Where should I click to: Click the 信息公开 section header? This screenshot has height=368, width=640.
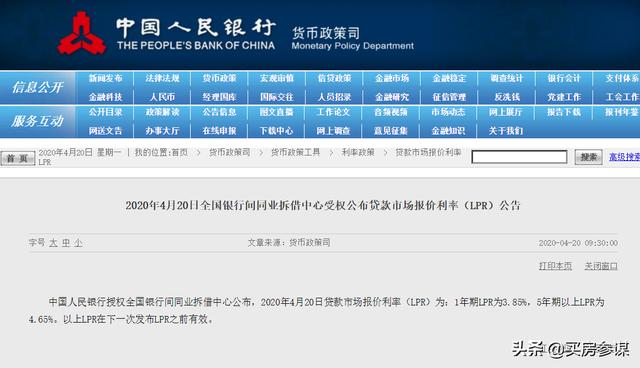tap(37, 87)
